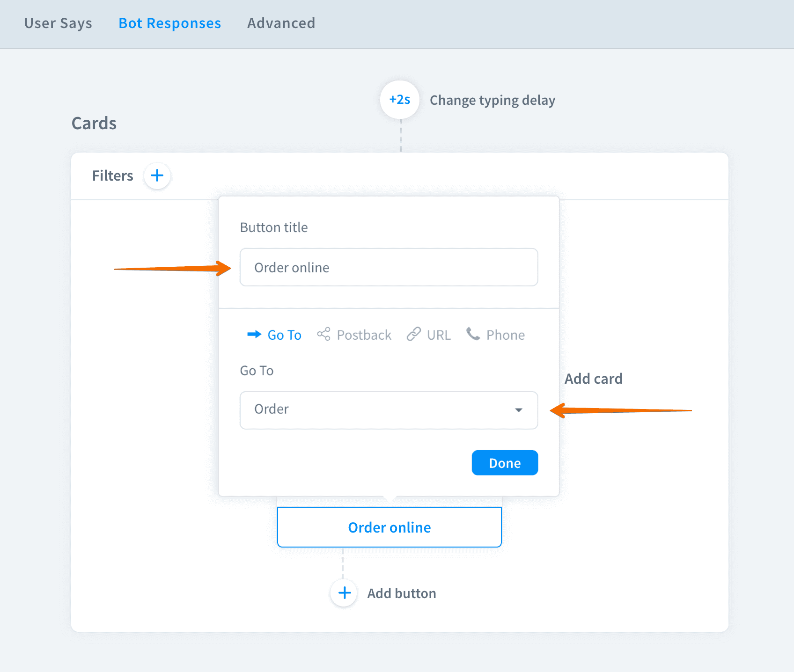Click the Order online card button

tap(389, 527)
